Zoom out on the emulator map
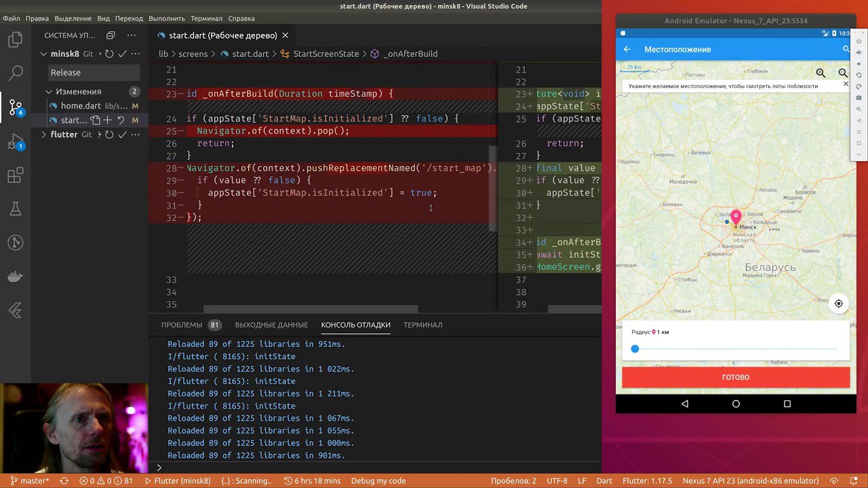This screenshot has height=488, width=868. click(x=843, y=73)
